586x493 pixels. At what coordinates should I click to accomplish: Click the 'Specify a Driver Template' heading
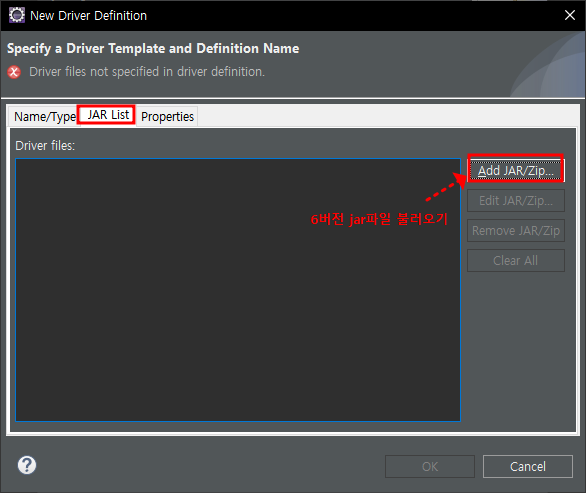click(153, 49)
